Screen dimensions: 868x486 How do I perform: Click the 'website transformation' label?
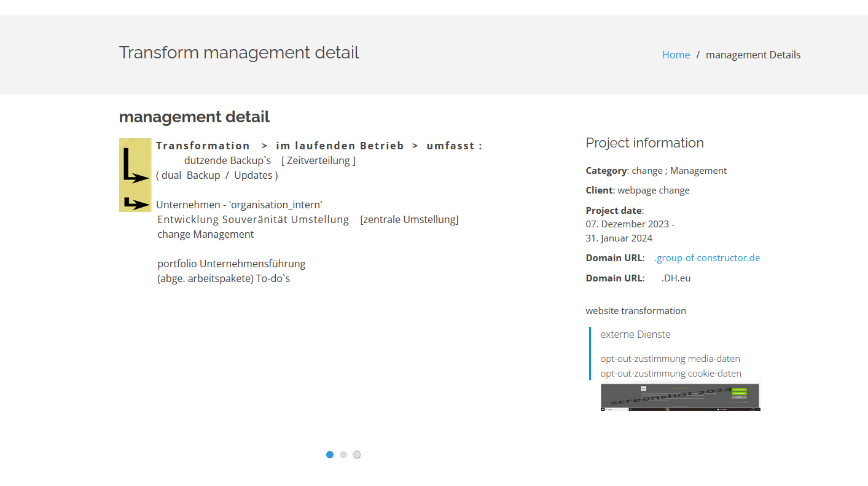click(x=635, y=311)
